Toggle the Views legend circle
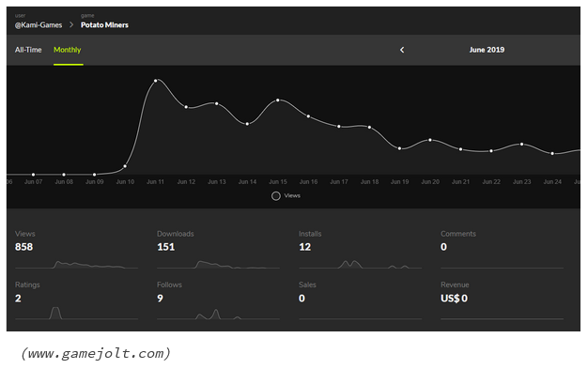 276,196
